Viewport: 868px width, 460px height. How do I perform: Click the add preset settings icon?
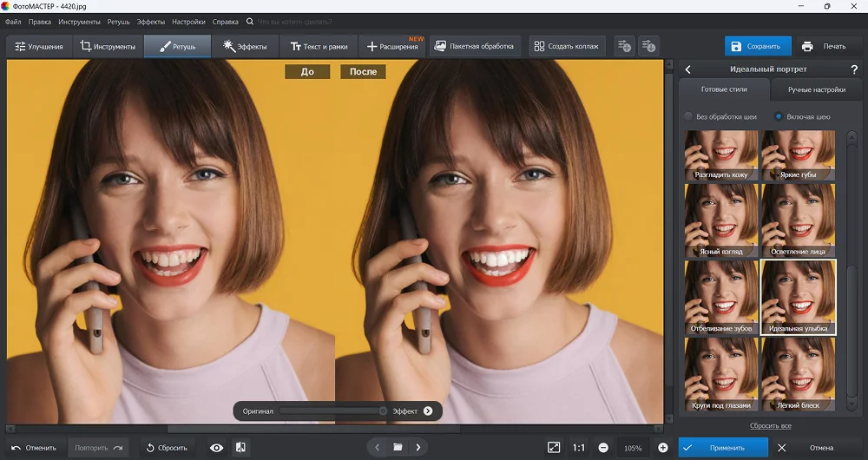point(624,47)
